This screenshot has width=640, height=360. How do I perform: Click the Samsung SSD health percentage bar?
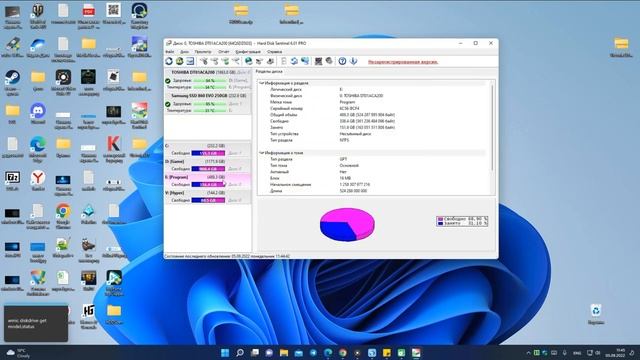coord(210,104)
